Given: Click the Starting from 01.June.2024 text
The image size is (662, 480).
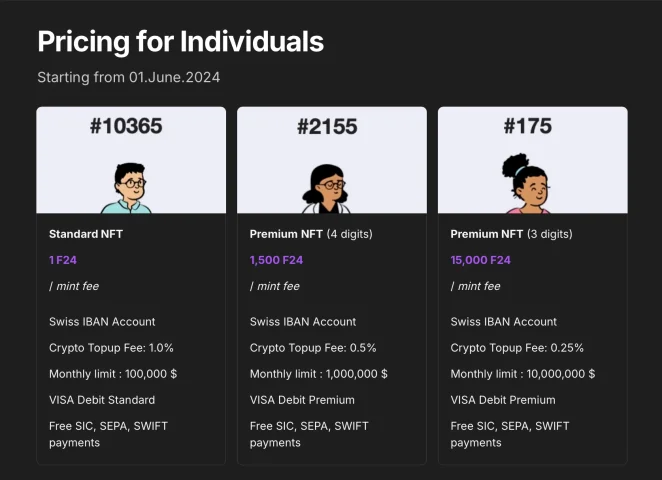Looking at the screenshot, I should point(129,77).
